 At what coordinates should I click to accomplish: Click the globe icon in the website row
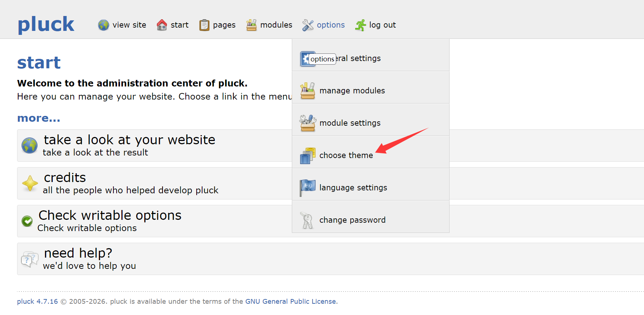coord(29,146)
